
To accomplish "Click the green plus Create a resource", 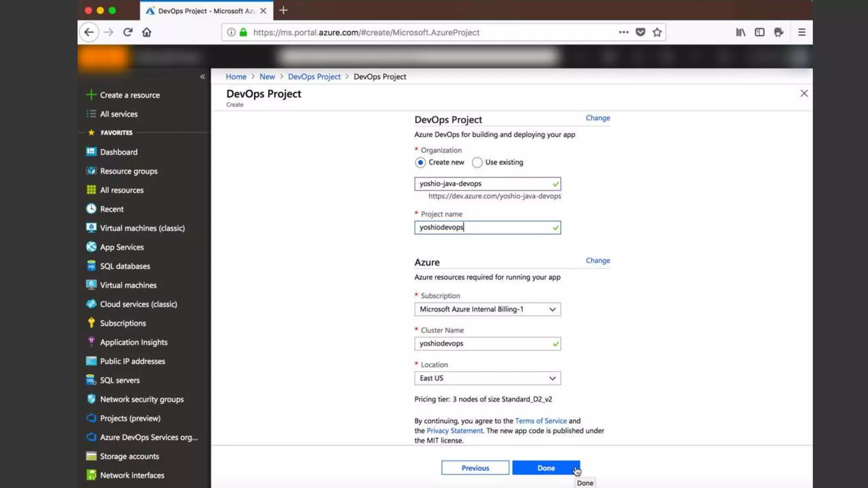I will pyautogui.click(x=91, y=95).
